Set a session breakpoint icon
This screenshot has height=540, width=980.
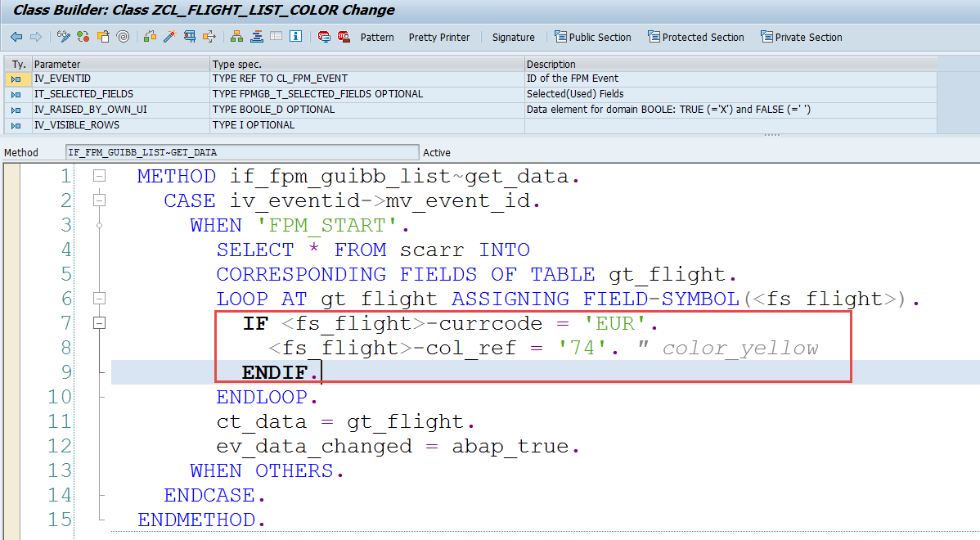(x=325, y=36)
